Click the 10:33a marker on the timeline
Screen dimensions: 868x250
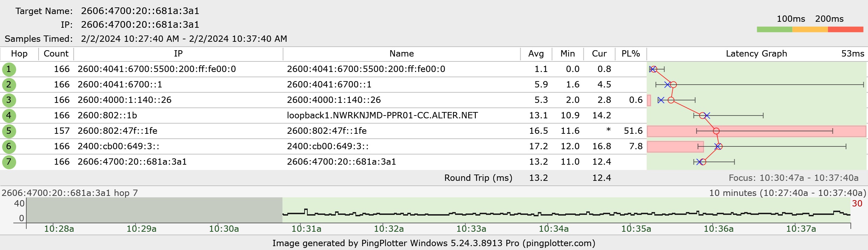pos(471,229)
